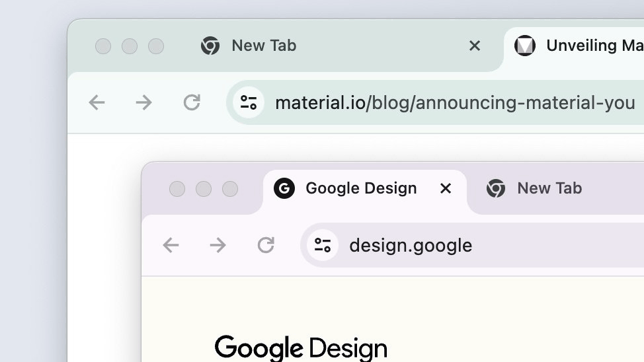Close the New Tab in the rear window

[474, 46]
